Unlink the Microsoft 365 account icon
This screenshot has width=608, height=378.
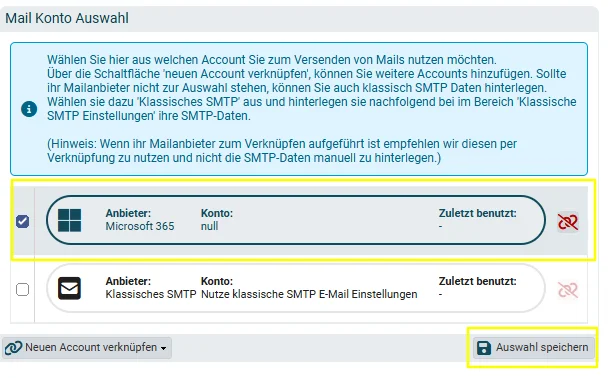pos(568,222)
